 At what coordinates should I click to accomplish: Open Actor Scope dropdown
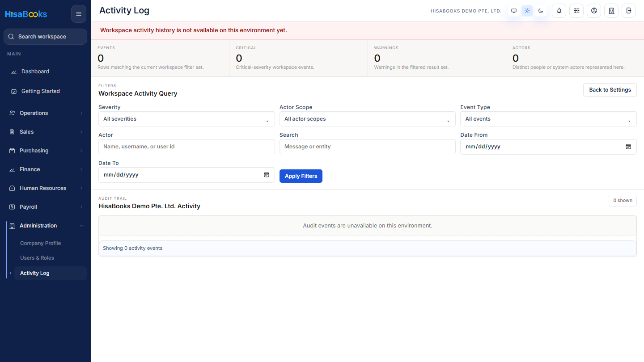pos(367,119)
